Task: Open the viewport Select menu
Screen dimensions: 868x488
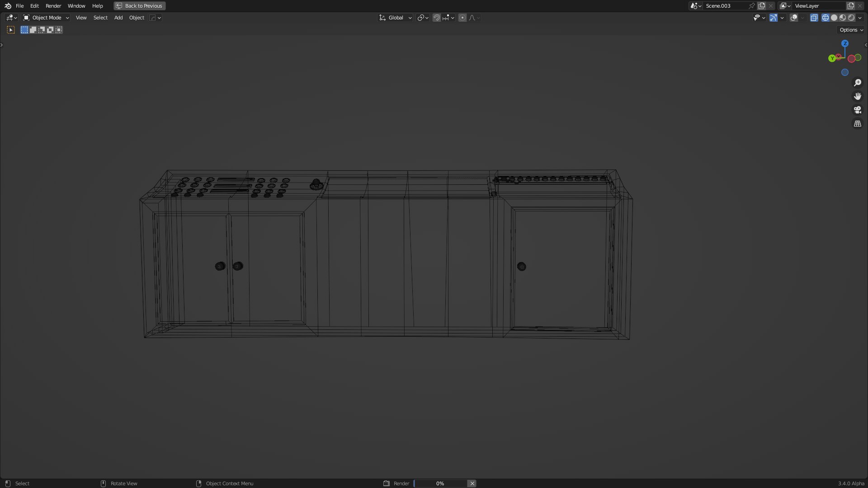Action: click(x=100, y=18)
